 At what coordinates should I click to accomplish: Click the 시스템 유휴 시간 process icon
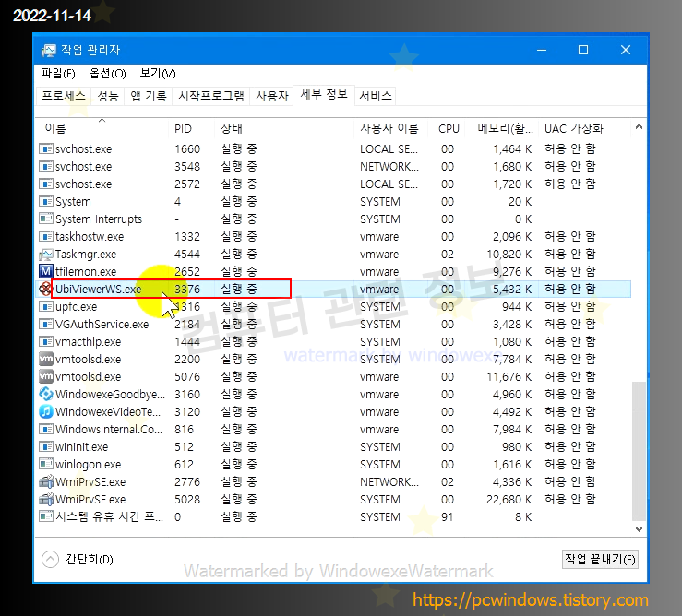[45, 516]
